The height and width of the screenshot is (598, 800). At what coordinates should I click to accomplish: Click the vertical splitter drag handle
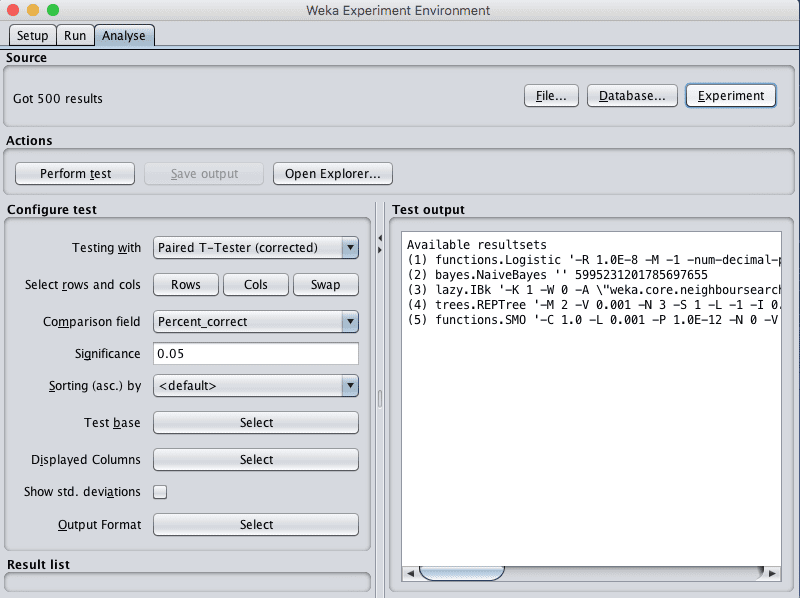click(x=380, y=399)
